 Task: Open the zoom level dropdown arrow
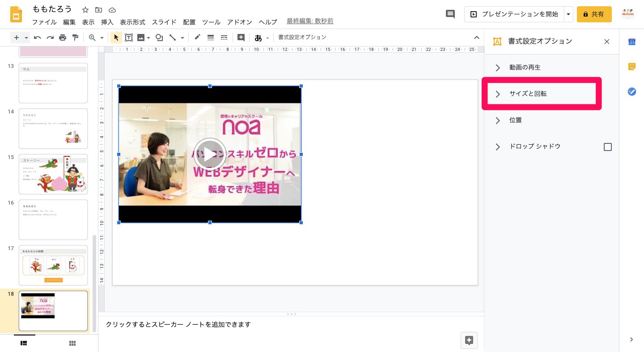point(102,38)
